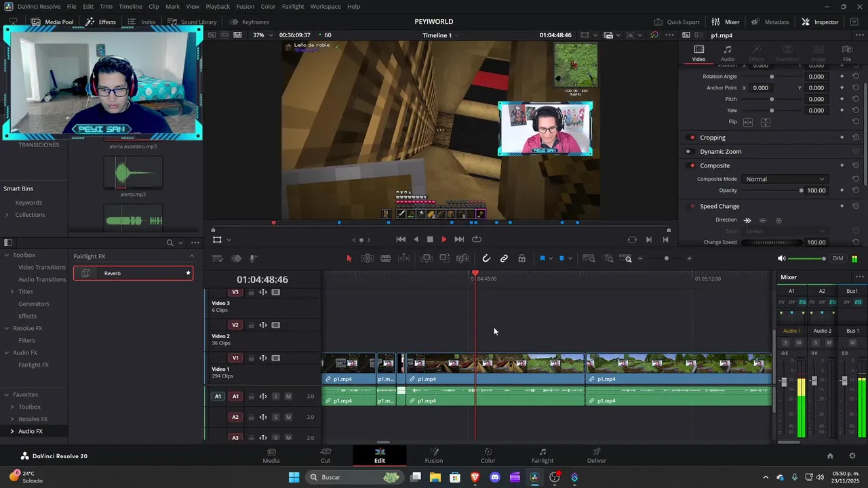Toggle Position Lock padlock in toolbar
This screenshot has height=488, width=868.
(x=521, y=258)
